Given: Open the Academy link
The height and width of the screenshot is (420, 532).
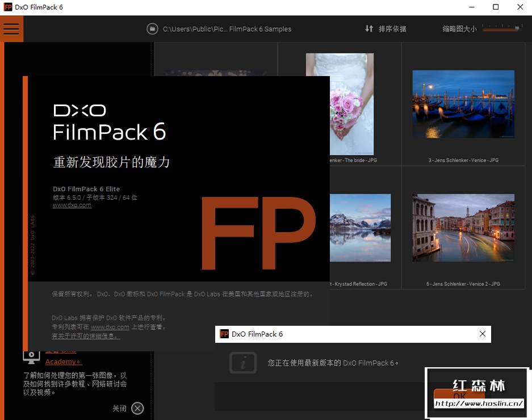Looking at the screenshot, I should pos(64,362).
